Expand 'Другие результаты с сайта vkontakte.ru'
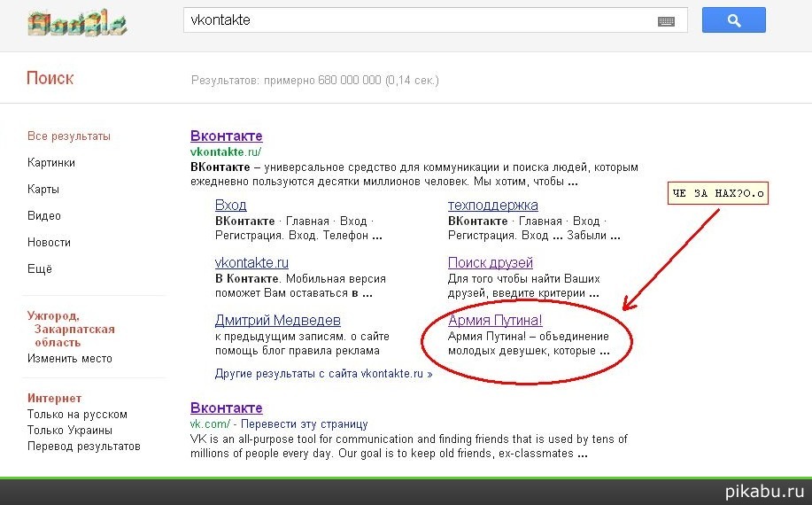 click(323, 374)
